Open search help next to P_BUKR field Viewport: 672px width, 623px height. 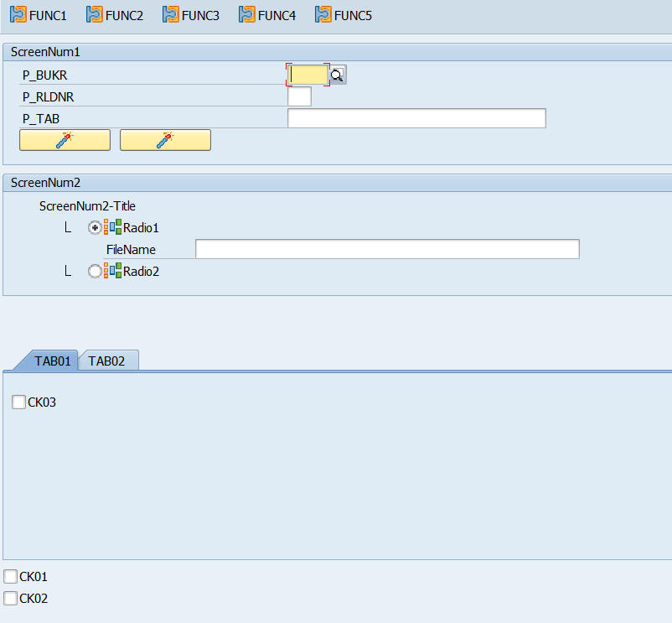tap(338, 75)
